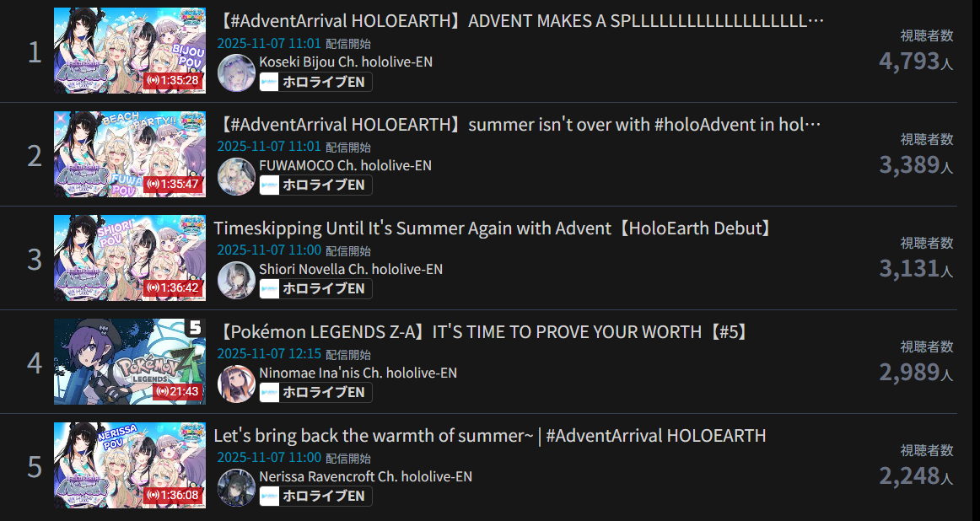Open Nerissa Ravencroft channel avatar icon
980x521 pixels.
click(236, 488)
